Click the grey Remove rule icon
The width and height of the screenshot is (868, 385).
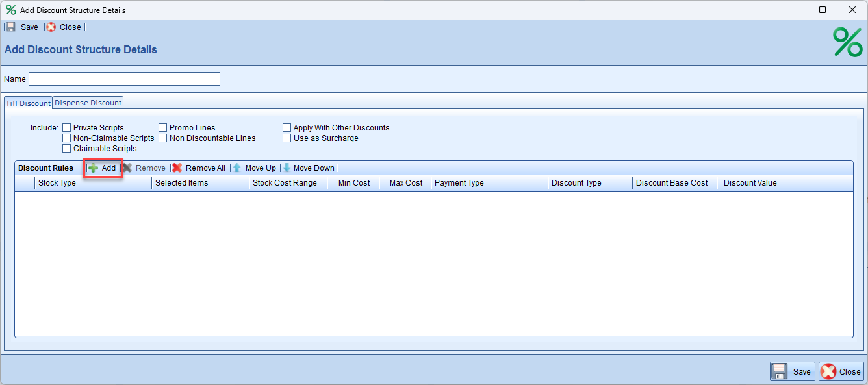click(127, 168)
